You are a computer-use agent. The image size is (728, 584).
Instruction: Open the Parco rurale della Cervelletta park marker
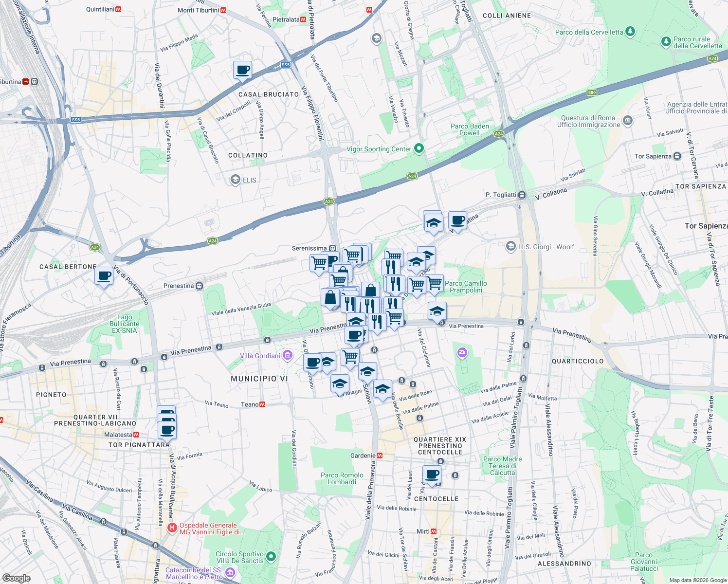[x=666, y=42]
